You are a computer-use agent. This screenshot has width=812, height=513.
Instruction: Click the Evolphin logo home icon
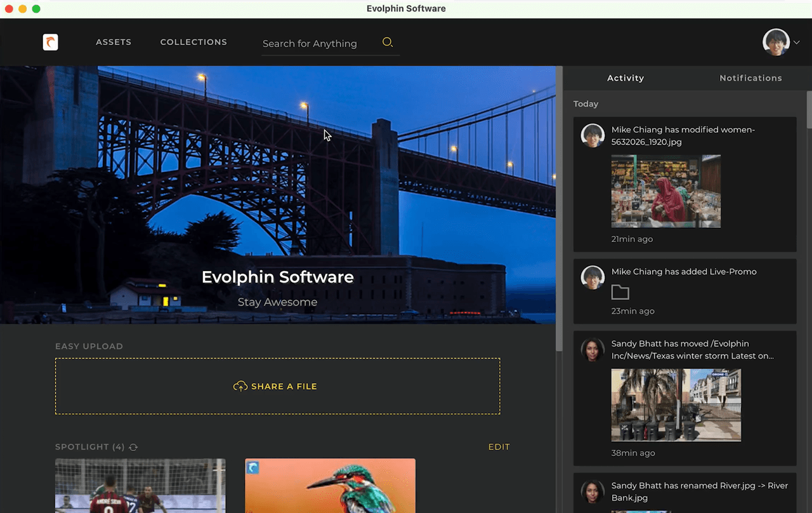coord(50,42)
